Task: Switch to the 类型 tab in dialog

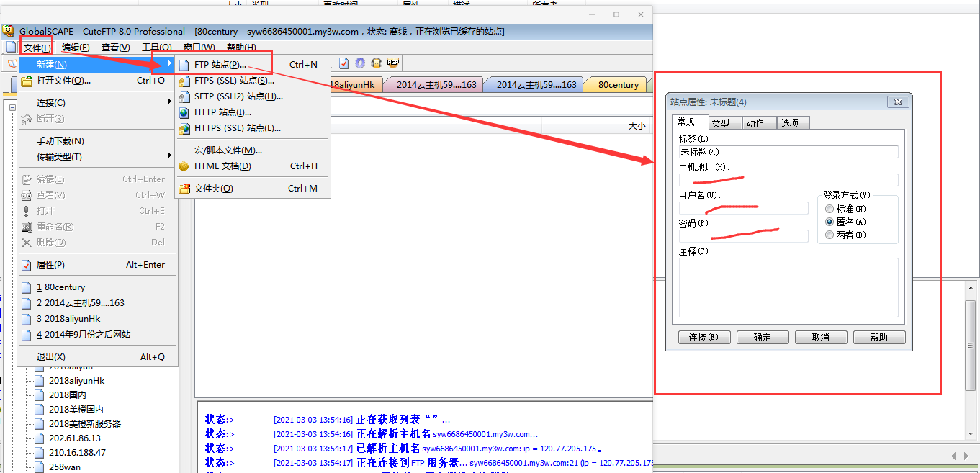Action: pyautogui.click(x=720, y=123)
